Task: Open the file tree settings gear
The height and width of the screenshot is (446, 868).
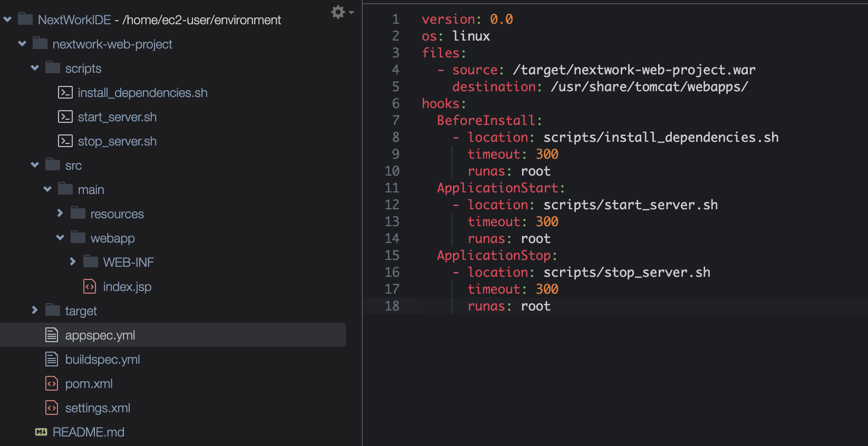Action: tap(339, 12)
